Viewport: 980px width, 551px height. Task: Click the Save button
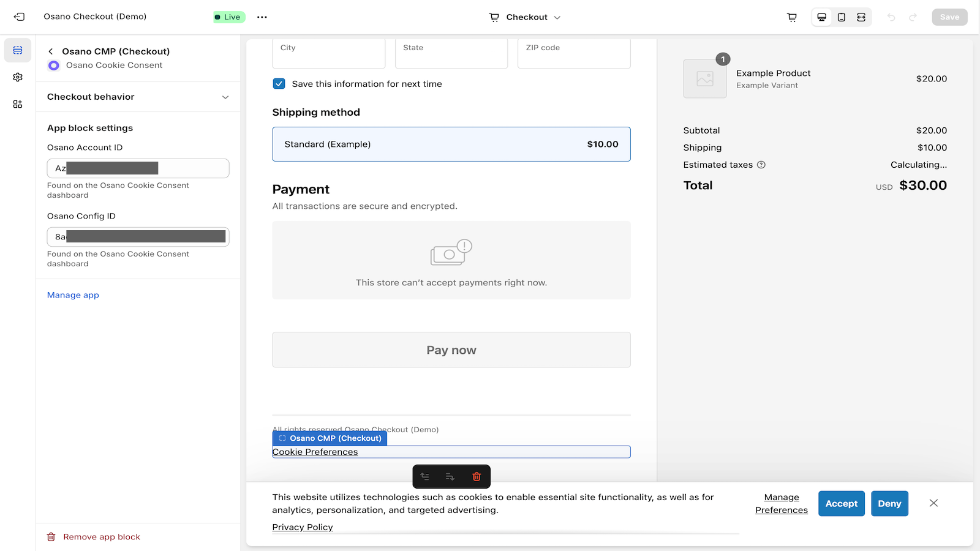tap(949, 17)
